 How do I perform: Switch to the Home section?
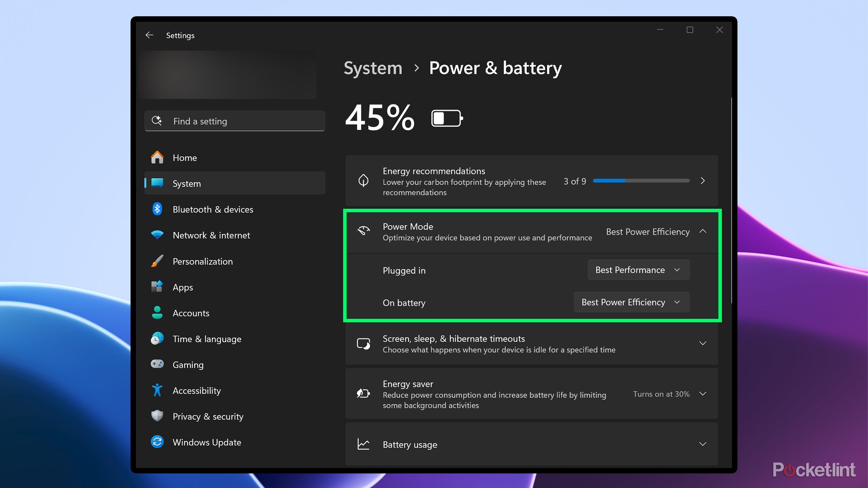(x=184, y=158)
